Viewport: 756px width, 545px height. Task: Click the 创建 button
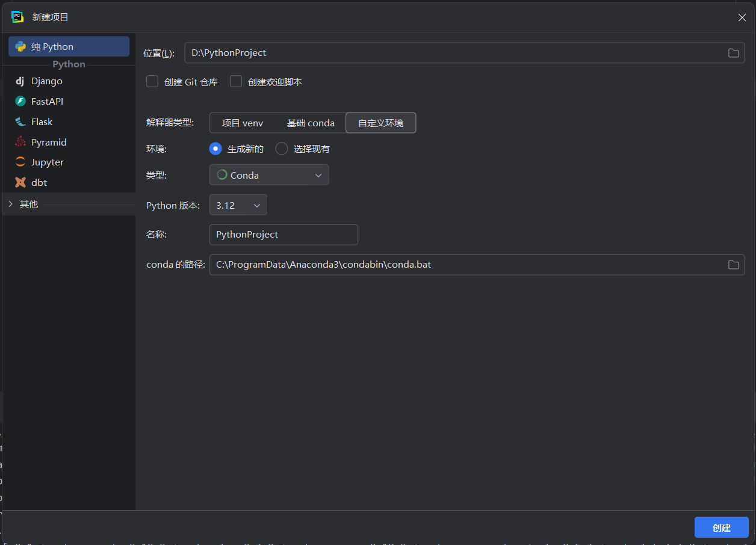pos(721,528)
